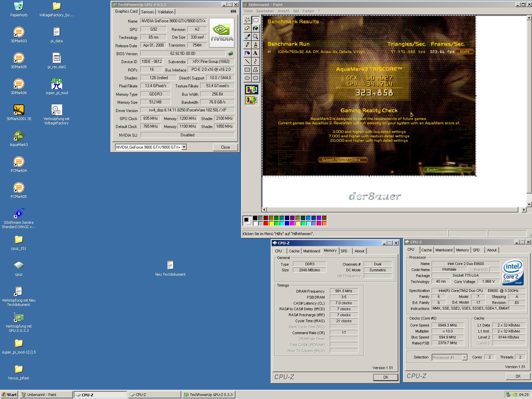Click Close button in GPU-Z
532x399 pixels.
point(225,147)
